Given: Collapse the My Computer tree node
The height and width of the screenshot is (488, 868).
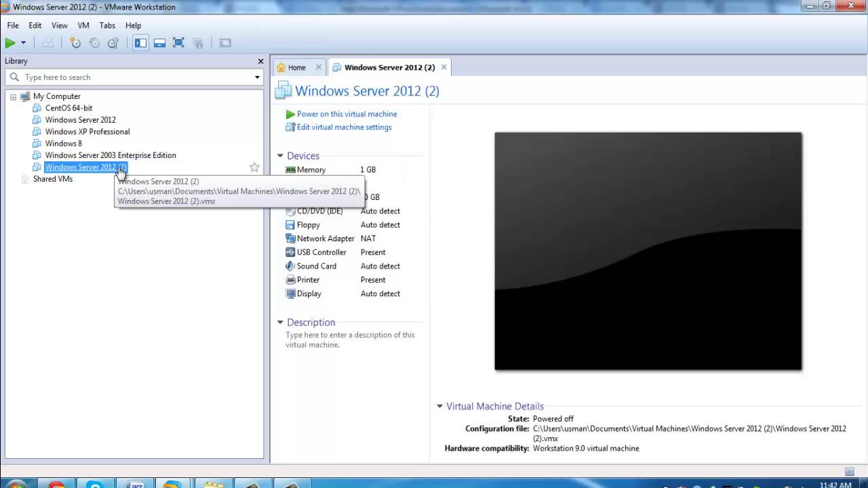Looking at the screenshot, I should tap(13, 97).
